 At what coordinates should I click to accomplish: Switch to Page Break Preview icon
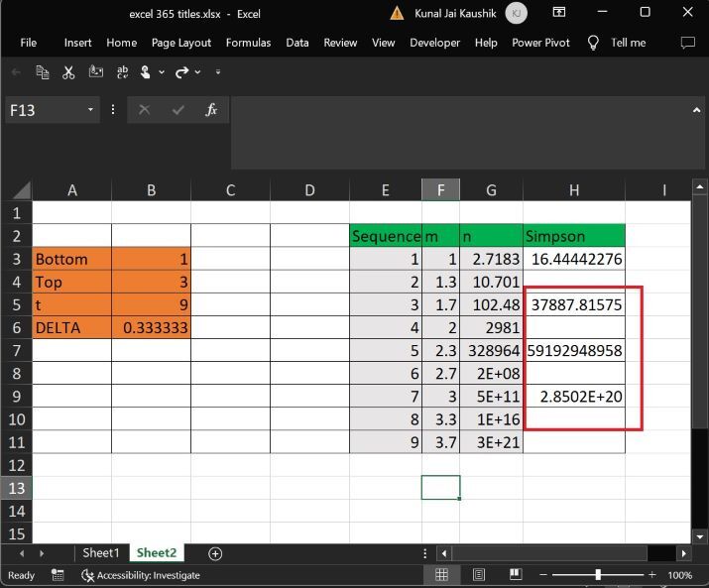point(516,574)
